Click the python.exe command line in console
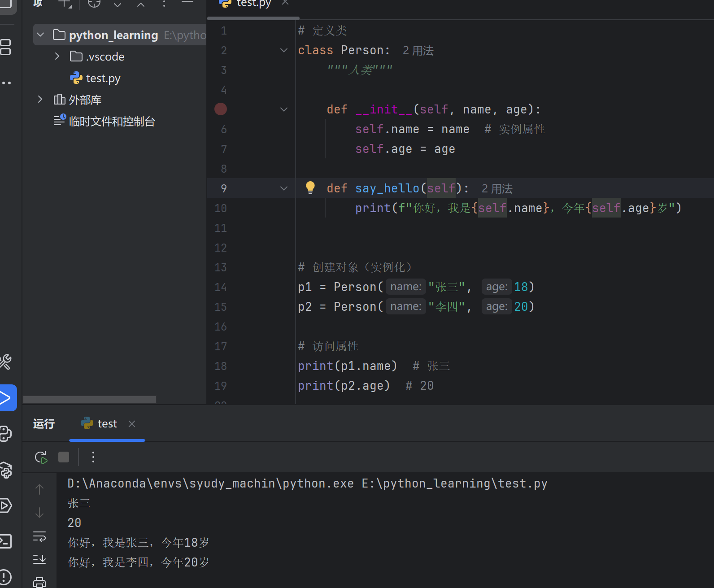 (307, 483)
